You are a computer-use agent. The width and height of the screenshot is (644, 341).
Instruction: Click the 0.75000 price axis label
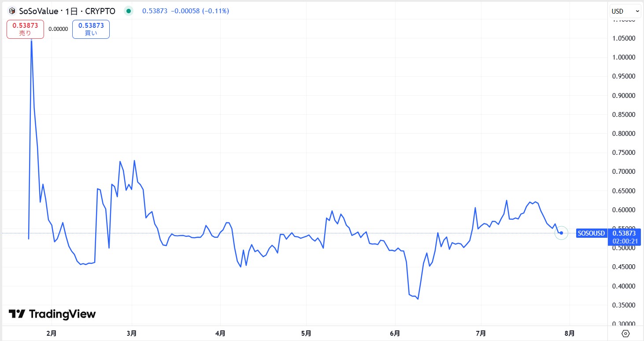point(624,153)
